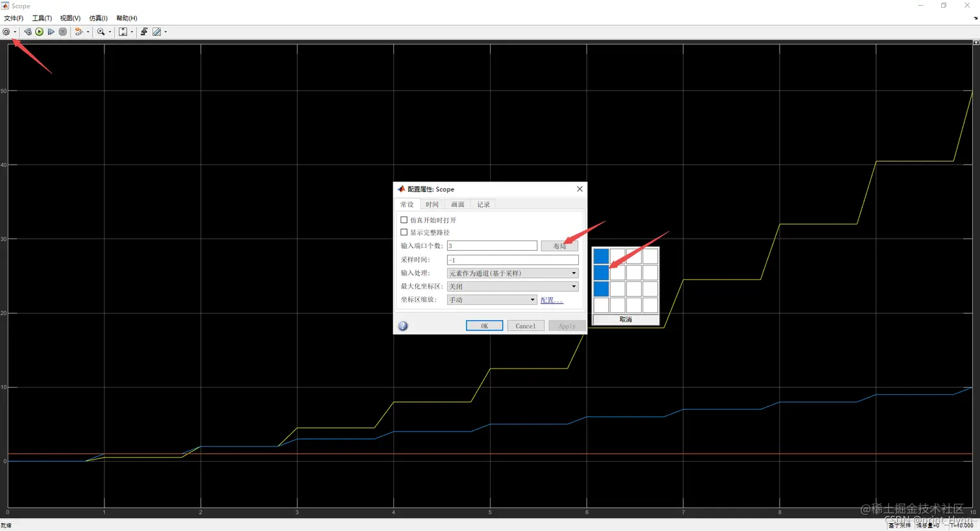
Task: Click Cancel in the configuration dialog
Action: click(526, 326)
